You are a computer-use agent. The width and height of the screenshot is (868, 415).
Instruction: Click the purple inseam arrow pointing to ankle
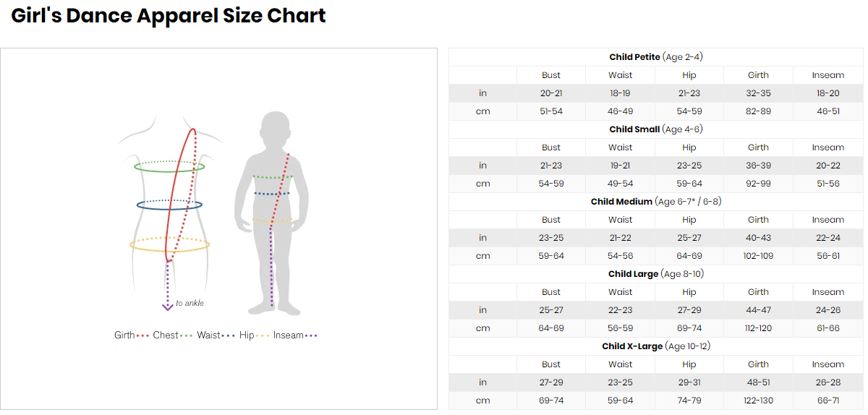168,286
